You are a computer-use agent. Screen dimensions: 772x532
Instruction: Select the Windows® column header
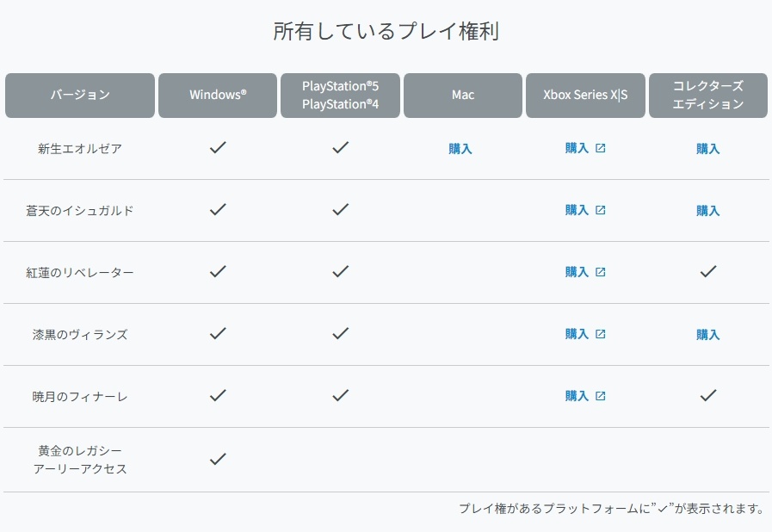[218, 95]
